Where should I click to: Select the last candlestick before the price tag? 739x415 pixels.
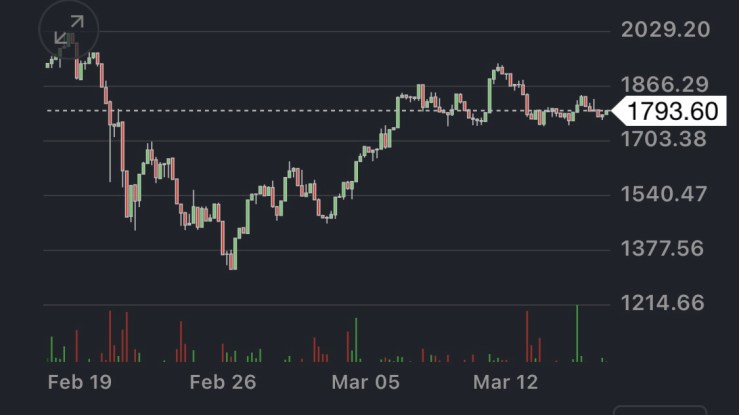pos(603,113)
